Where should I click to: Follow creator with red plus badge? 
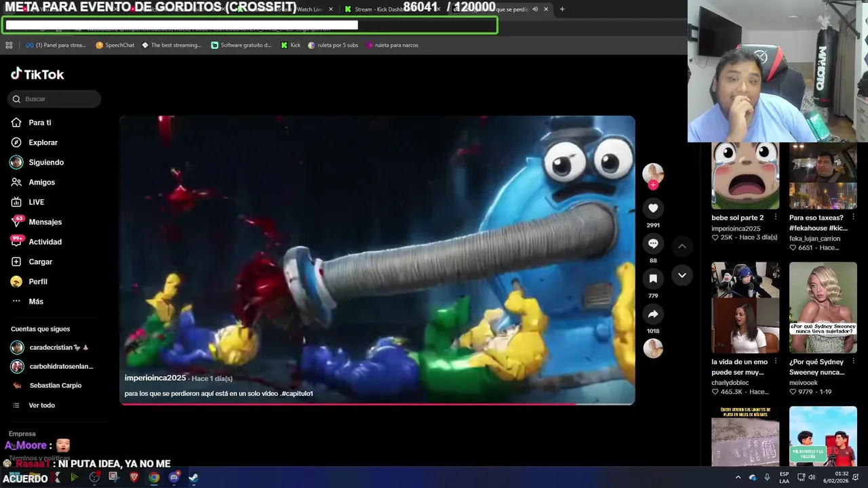point(653,185)
